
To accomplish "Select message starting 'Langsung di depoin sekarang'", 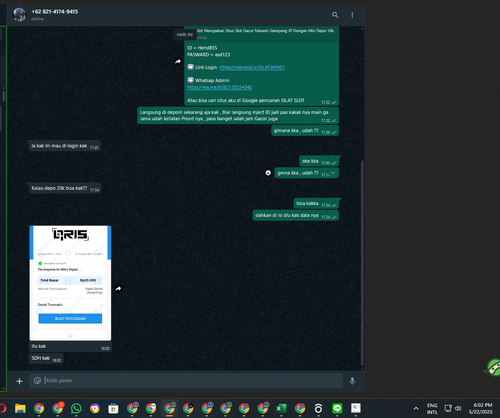I will (238, 115).
